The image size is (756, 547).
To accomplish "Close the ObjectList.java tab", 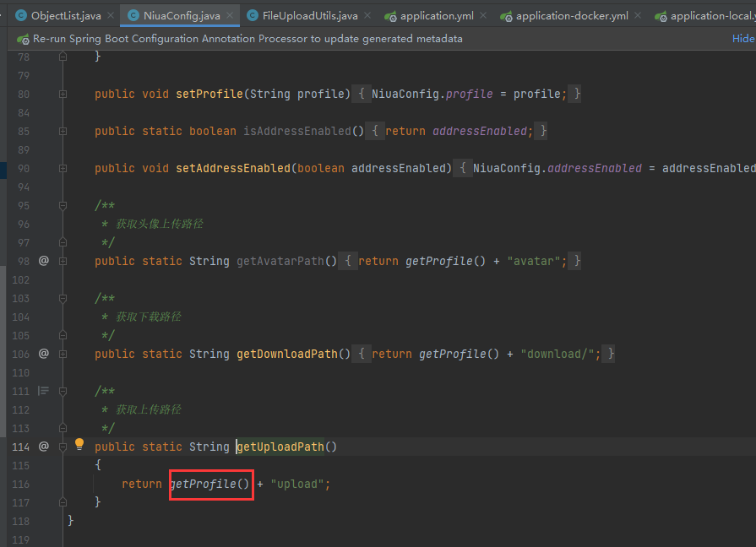I will tap(111, 16).
